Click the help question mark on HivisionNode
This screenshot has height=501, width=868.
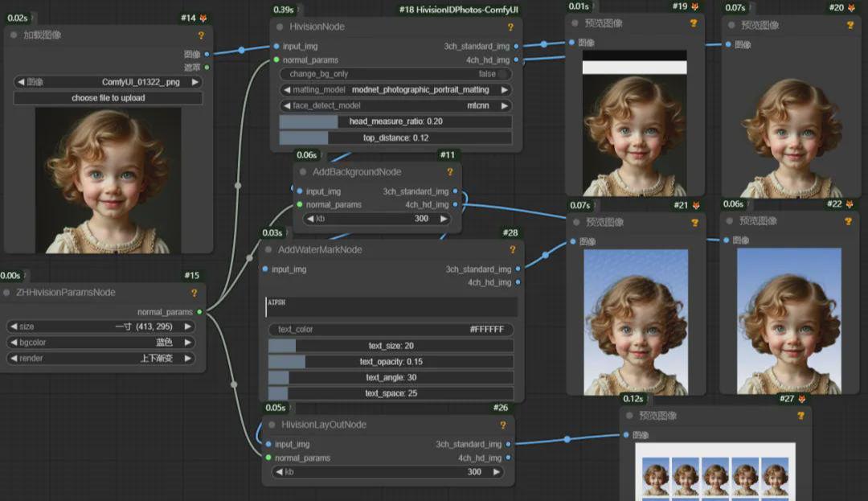click(x=510, y=27)
